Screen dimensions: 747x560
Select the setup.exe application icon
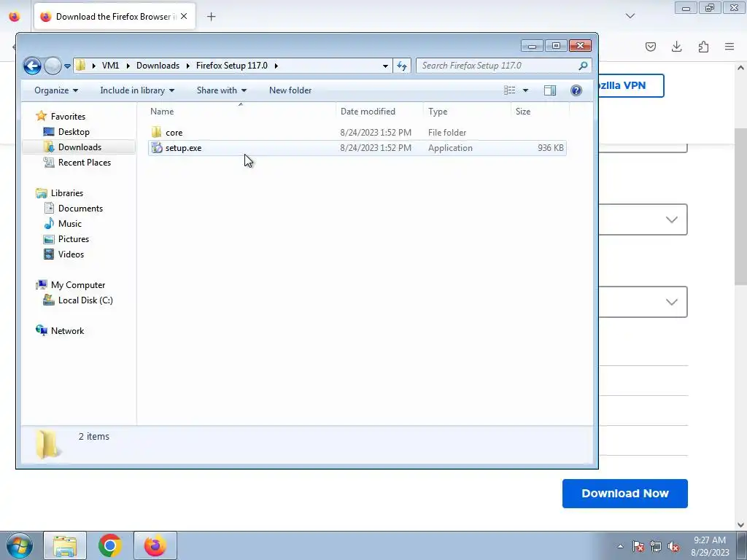(157, 148)
